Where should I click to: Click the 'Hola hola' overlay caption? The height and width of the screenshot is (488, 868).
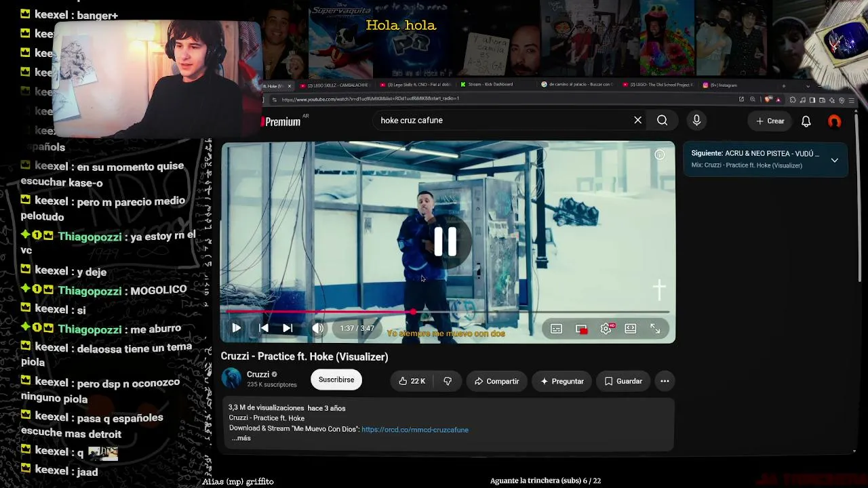401,25
